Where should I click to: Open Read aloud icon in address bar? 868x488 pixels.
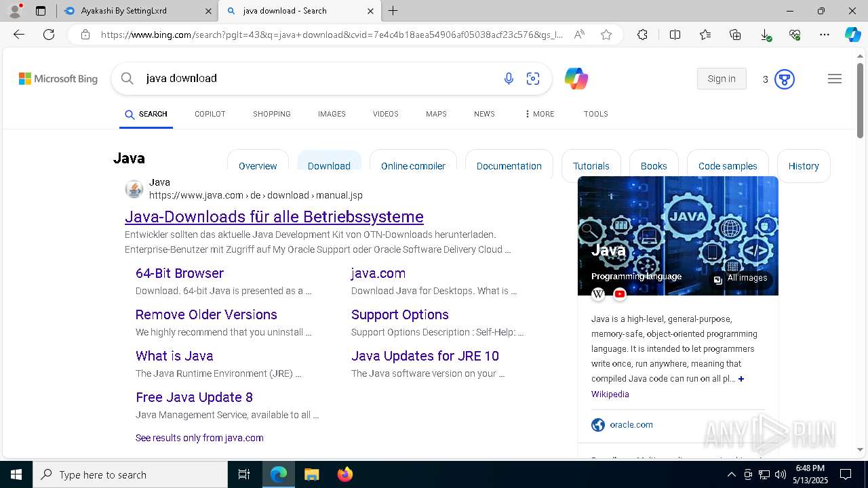pyautogui.click(x=579, y=35)
